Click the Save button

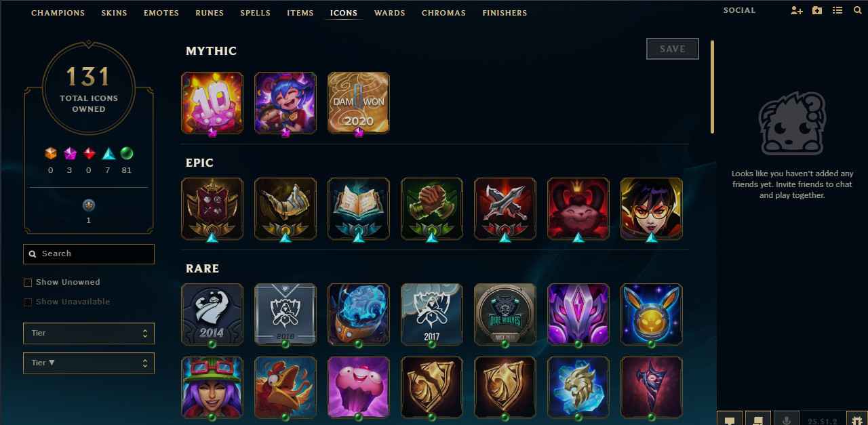(x=673, y=49)
